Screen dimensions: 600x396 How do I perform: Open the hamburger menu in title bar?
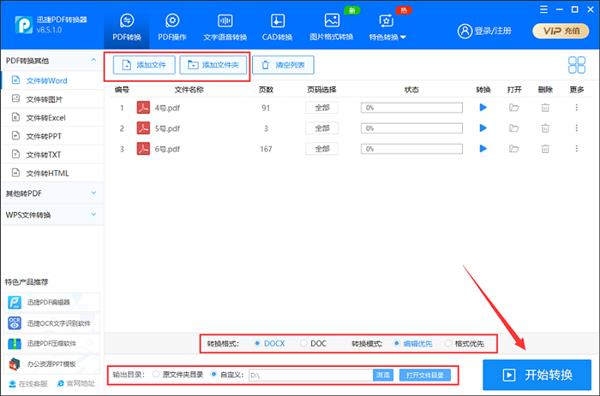coord(544,10)
